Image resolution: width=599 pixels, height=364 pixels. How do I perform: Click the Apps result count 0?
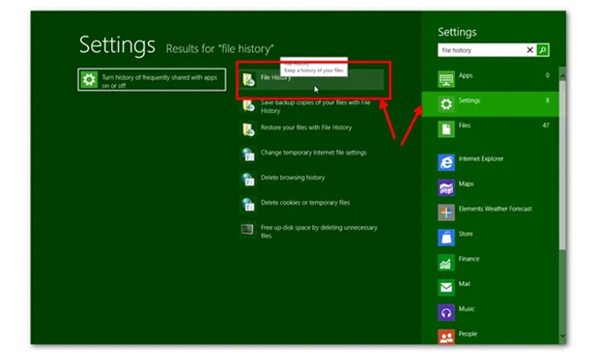point(548,75)
